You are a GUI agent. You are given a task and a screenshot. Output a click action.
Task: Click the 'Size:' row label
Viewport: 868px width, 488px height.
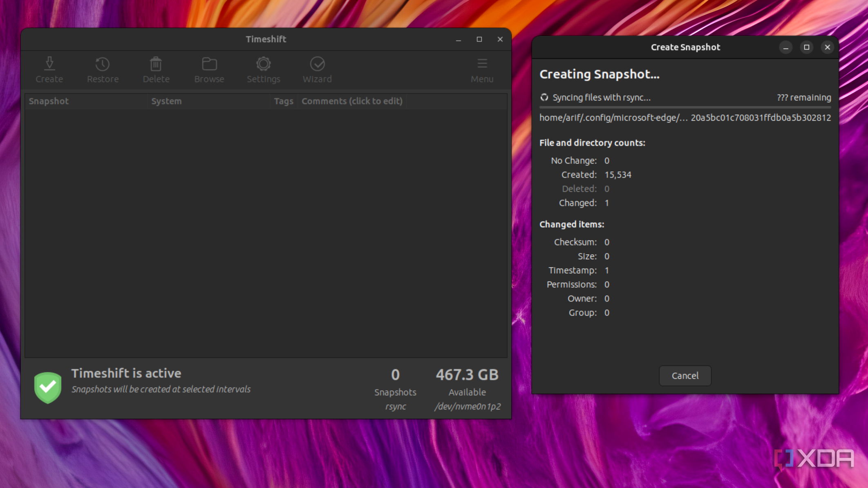click(587, 256)
